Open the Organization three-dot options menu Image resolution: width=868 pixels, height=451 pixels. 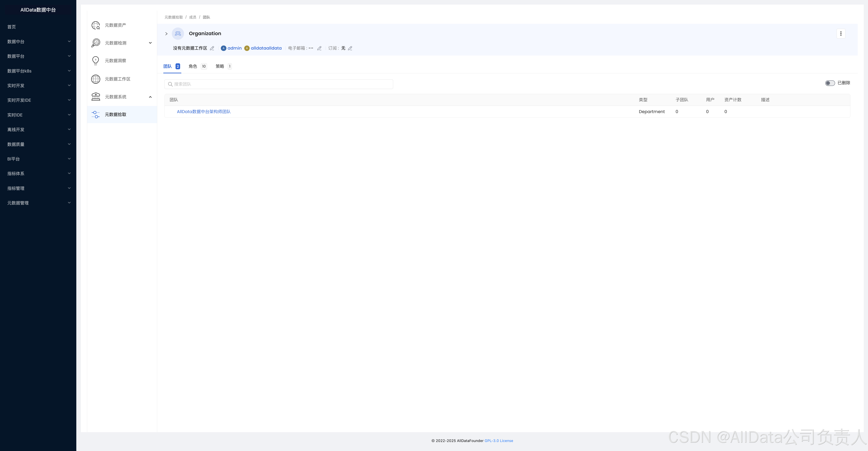tap(841, 34)
